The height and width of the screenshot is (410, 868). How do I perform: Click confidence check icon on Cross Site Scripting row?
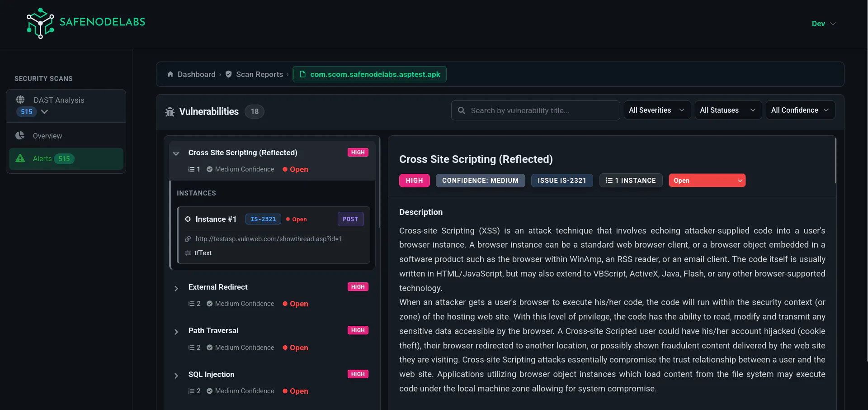[210, 169]
